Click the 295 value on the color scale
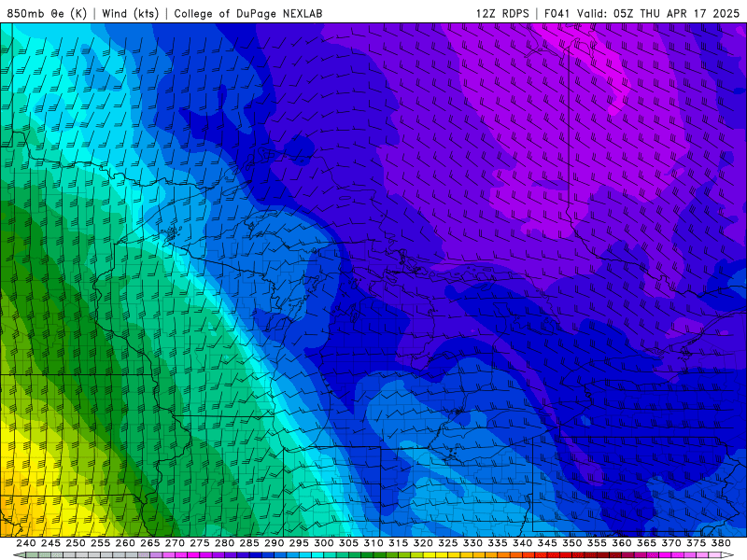Screen dimensions: 747x560 point(299,543)
